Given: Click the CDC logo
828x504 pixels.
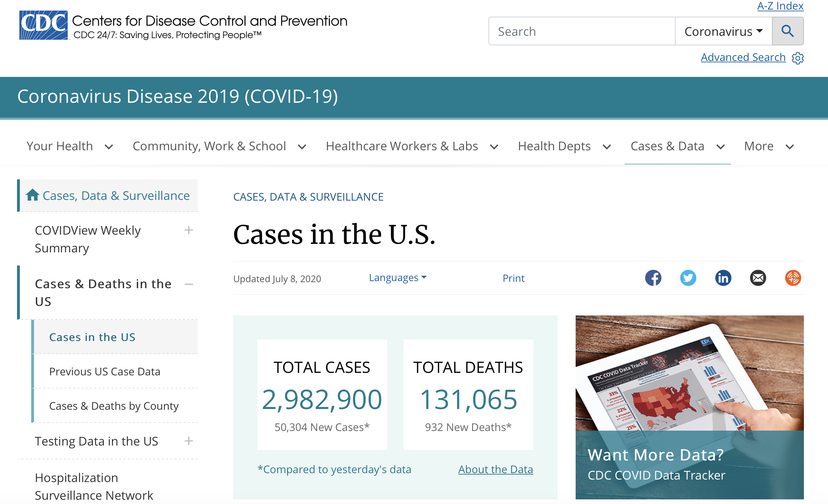Looking at the screenshot, I should (x=44, y=25).
